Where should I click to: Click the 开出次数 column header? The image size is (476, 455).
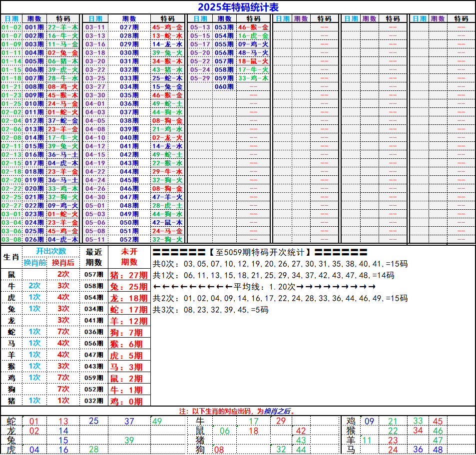click(50, 251)
